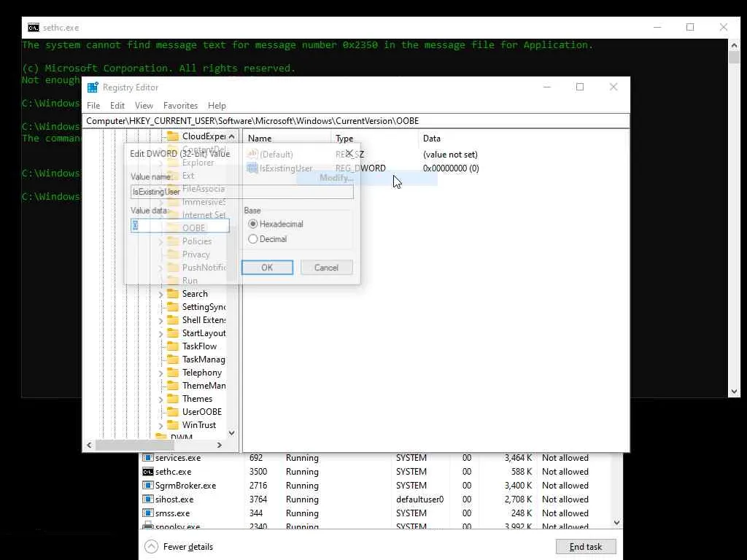This screenshot has width=747, height=560.
Task: Select the CloudExperienceHost folder icon
Action: click(x=172, y=136)
